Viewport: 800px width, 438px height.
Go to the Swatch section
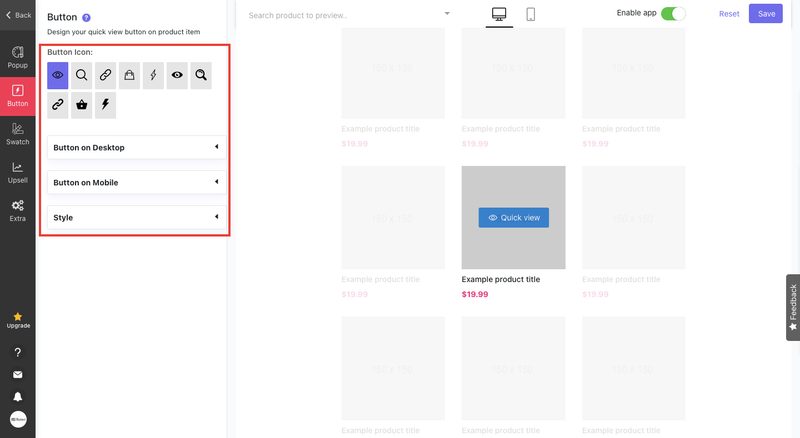18,135
